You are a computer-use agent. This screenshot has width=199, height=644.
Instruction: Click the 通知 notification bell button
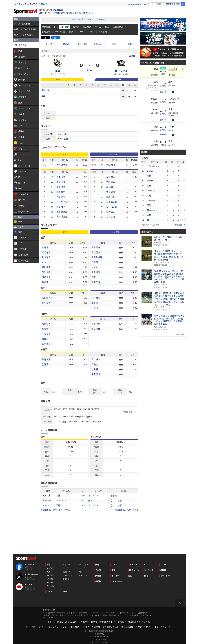tap(132, 56)
